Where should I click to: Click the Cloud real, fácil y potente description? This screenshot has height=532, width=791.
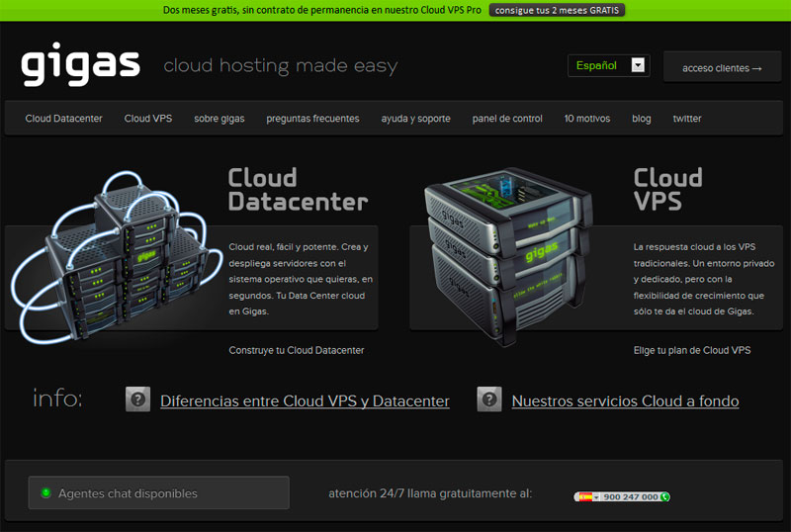coord(301,279)
